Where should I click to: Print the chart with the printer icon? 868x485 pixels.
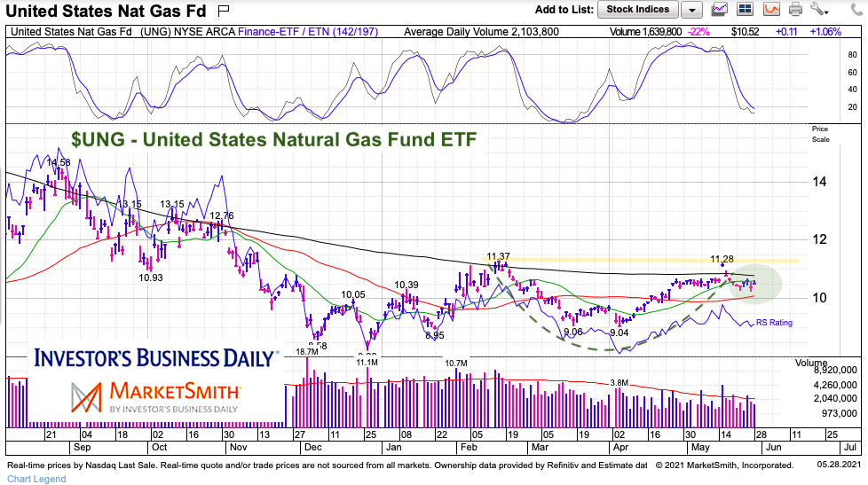(x=795, y=9)
